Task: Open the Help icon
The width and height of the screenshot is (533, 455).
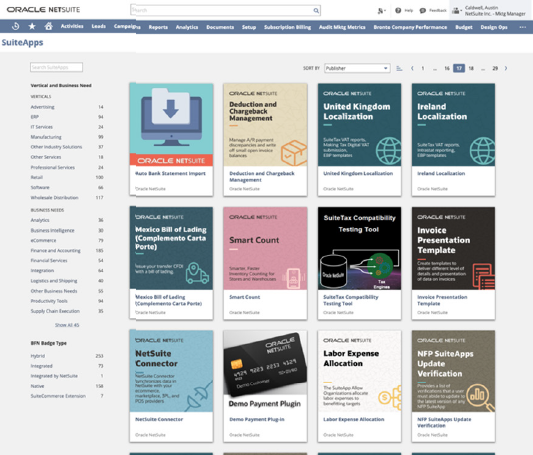Action: [398, 11]
